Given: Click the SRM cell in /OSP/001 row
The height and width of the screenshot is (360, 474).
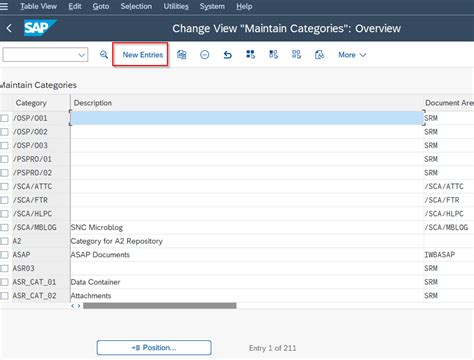Looking at the screenshot, I should [449, 118].
